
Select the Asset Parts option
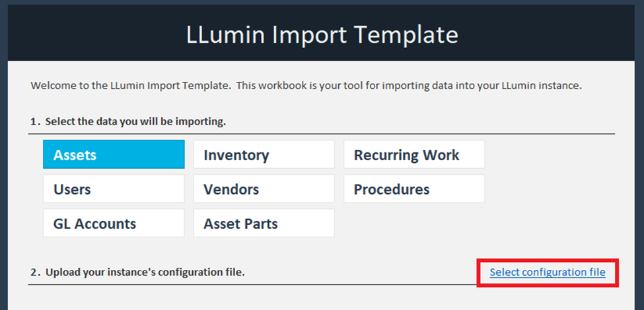tap(264, 224)
